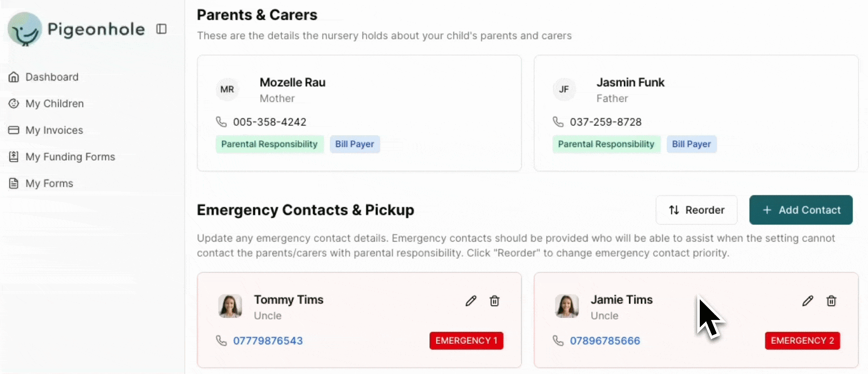Click Tommy Tims profile photo
Screen dimensions: 868x374
[x=230, y=306]
